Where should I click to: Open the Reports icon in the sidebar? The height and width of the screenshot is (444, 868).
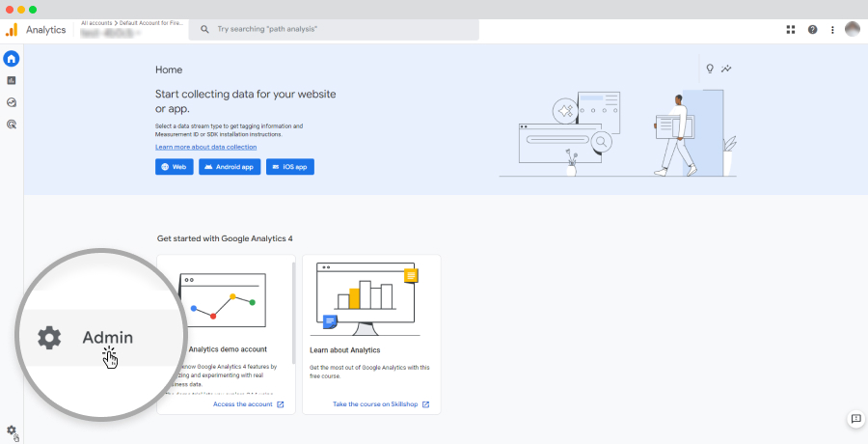[11, 80]
